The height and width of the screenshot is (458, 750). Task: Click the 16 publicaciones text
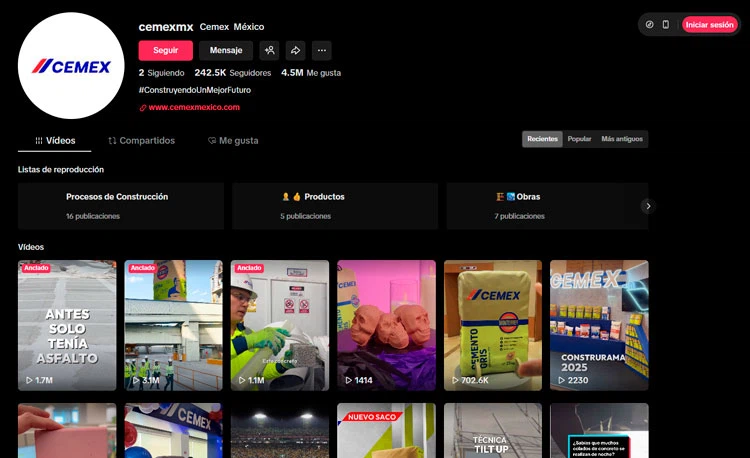pyautogui.click(x=93, y=216)
